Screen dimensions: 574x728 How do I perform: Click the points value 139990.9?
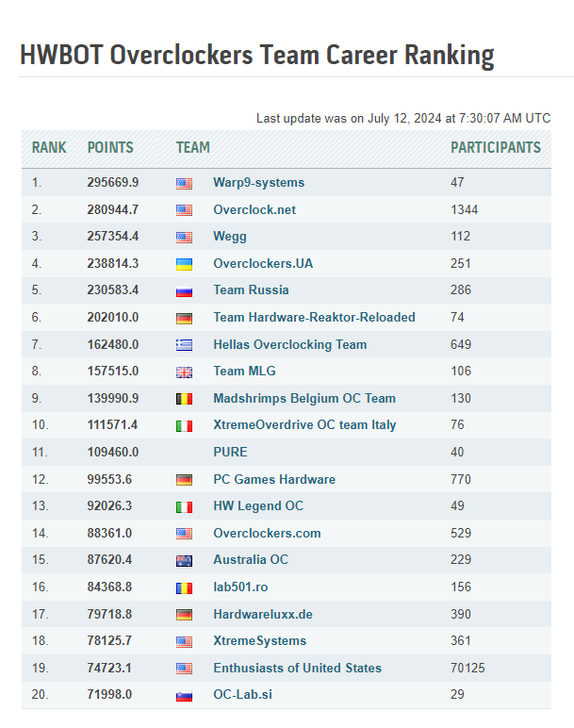113,398
